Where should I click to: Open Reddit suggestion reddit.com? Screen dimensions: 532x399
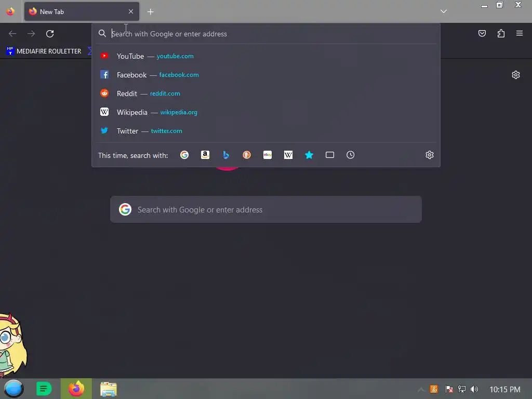click(265, 94)
